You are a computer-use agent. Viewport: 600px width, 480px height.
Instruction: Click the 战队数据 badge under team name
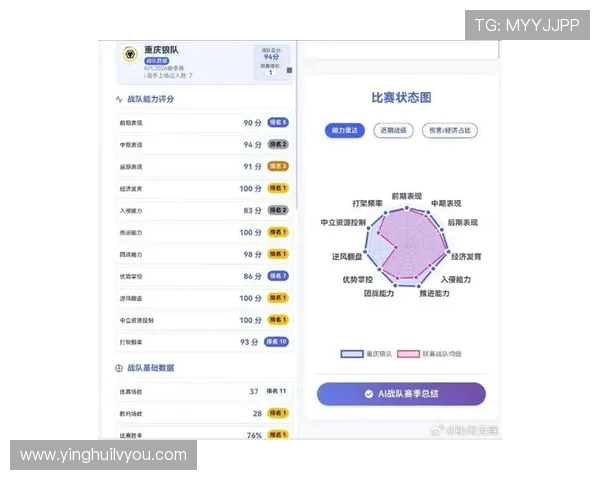point(157,61)
